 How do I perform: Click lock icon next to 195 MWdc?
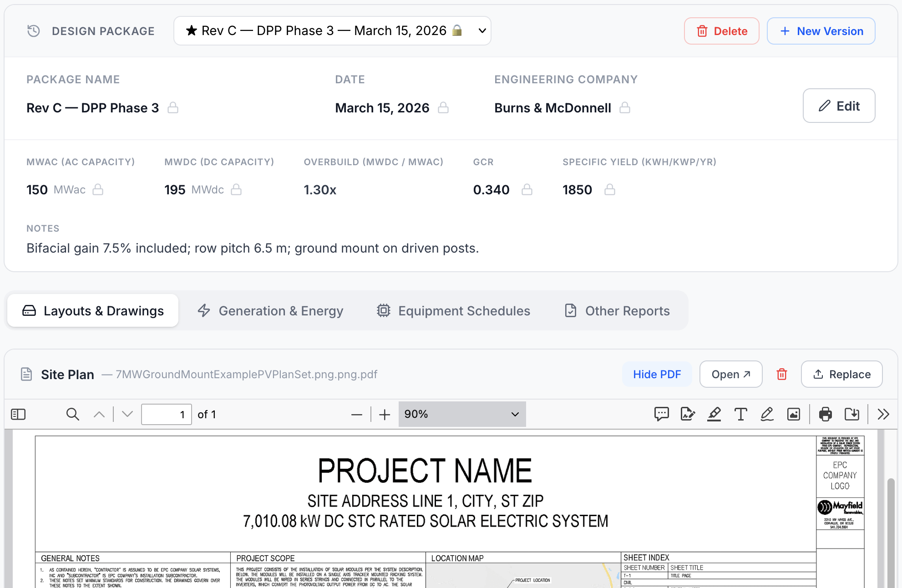[236, 190]
